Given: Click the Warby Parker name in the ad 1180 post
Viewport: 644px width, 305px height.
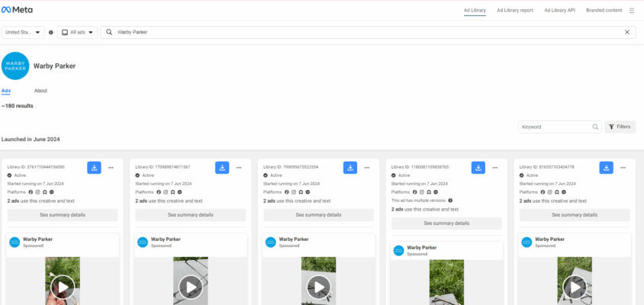Looking at the screenshot, I should coord(422,248).
